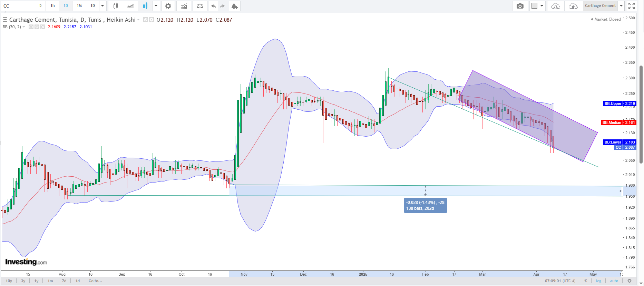Open the indicators icon

click(184, 6)
